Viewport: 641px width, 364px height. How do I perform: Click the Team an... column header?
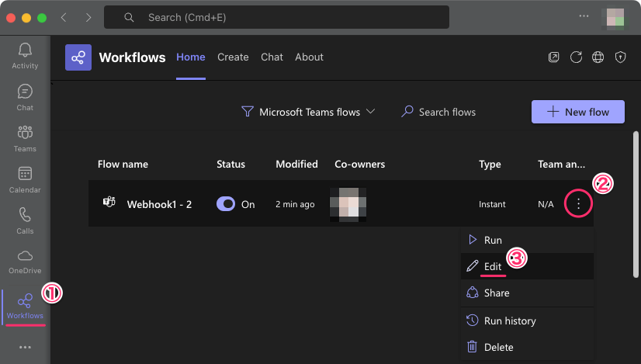(561, 164)
